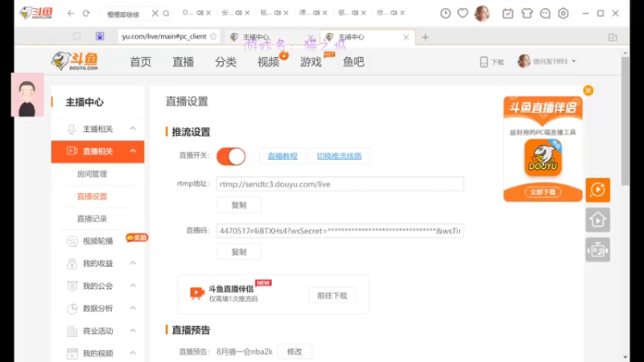This screenshot has width=644, height=362.
Task: Click the paw icon beside the address bar
Action: (100, 36)
